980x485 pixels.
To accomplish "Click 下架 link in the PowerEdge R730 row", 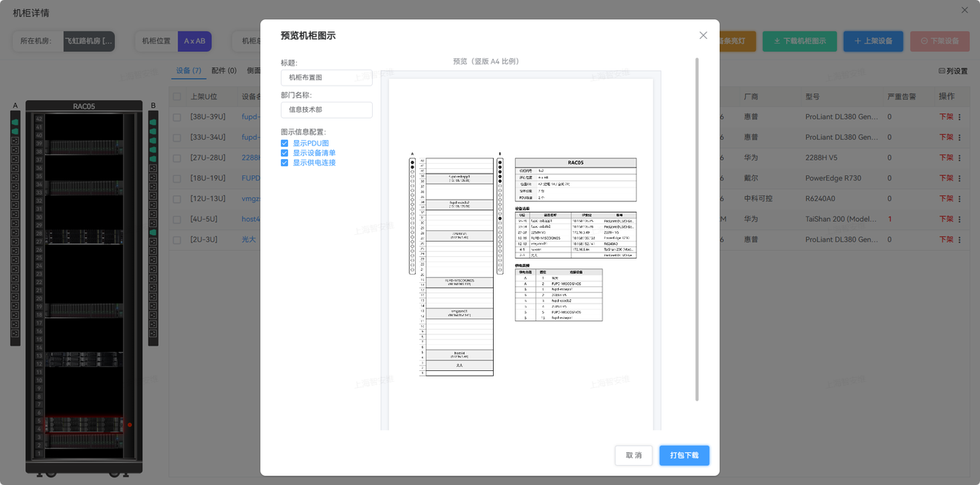I will click(x=946, y=178).
